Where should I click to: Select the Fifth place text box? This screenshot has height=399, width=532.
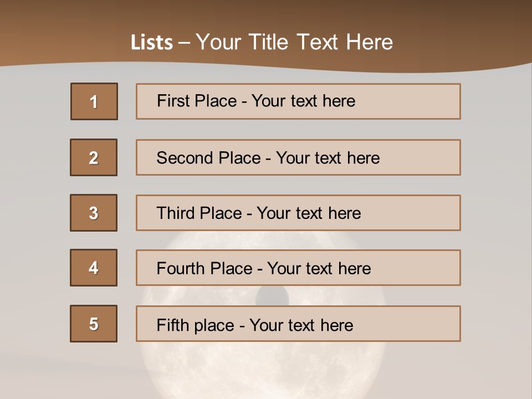pyautogui.click(x=298, y=324)
